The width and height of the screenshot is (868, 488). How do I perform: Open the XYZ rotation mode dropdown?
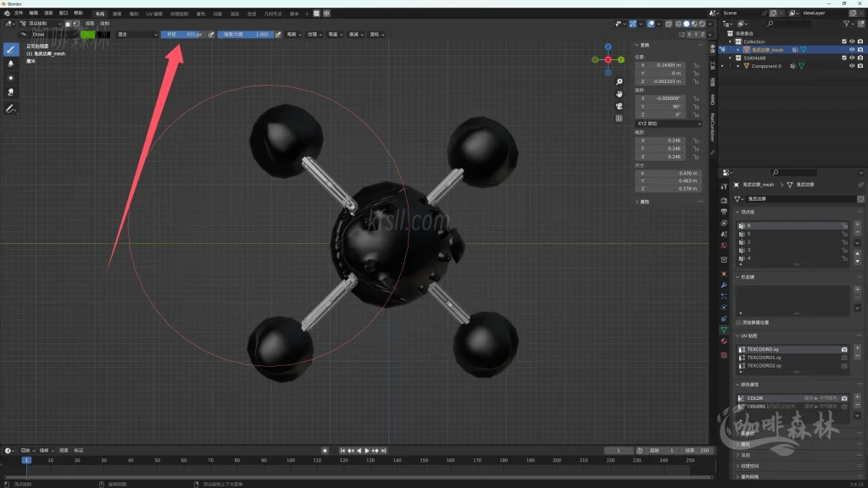click(x=669, y=124)
